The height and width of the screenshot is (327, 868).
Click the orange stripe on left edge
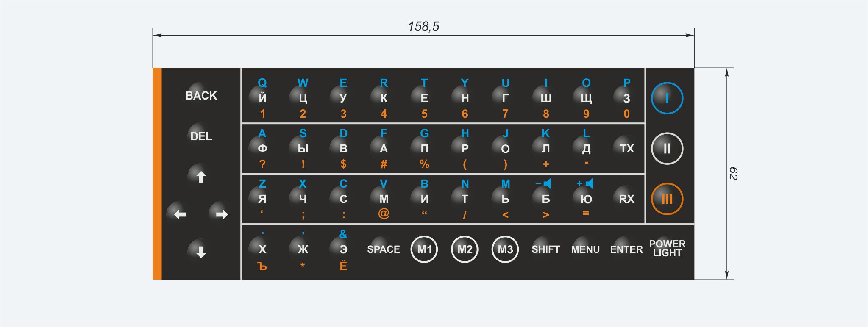click(157, 174)
